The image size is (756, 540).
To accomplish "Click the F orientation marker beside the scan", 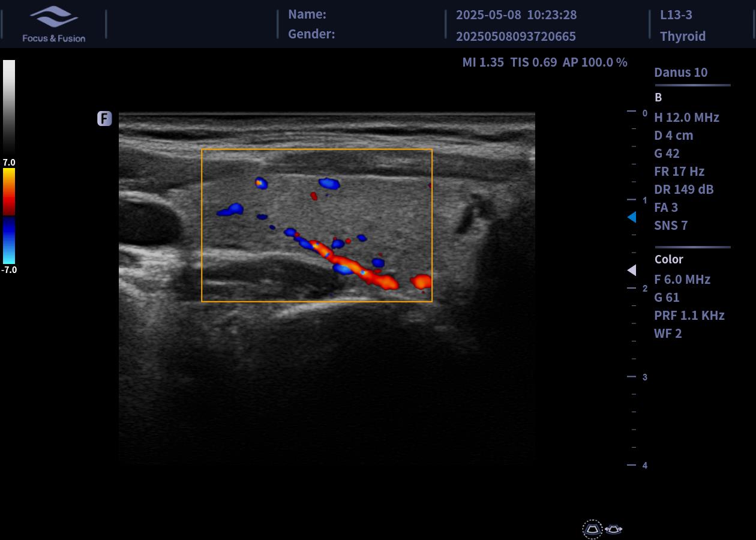I will click(104, 119).
